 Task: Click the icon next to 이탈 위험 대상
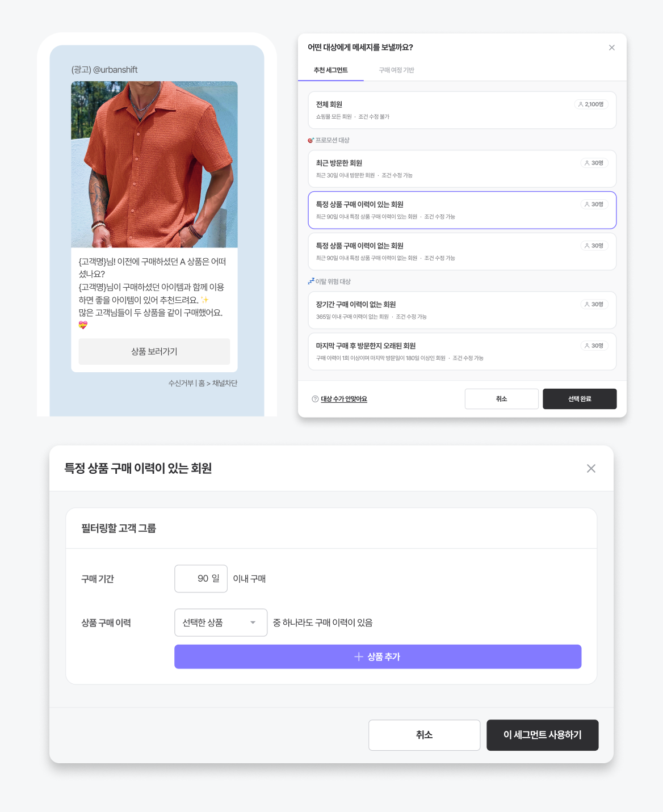[x=310, y=281]
